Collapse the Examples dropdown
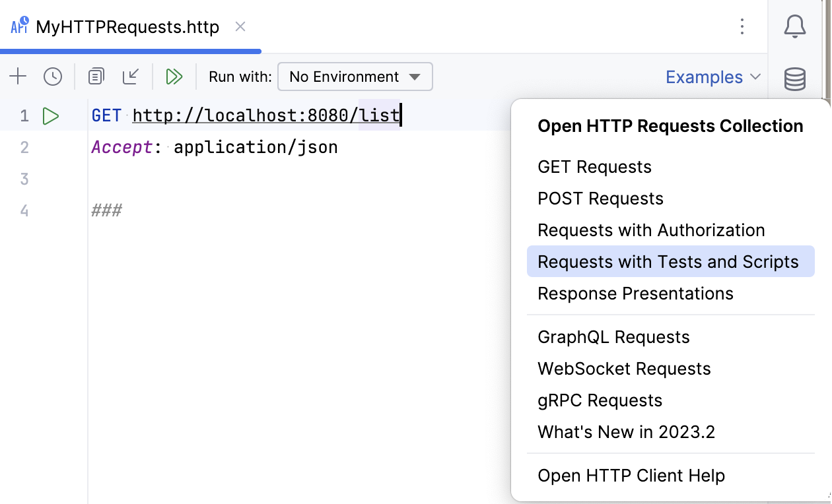832x504 pixels. (713, 77)
